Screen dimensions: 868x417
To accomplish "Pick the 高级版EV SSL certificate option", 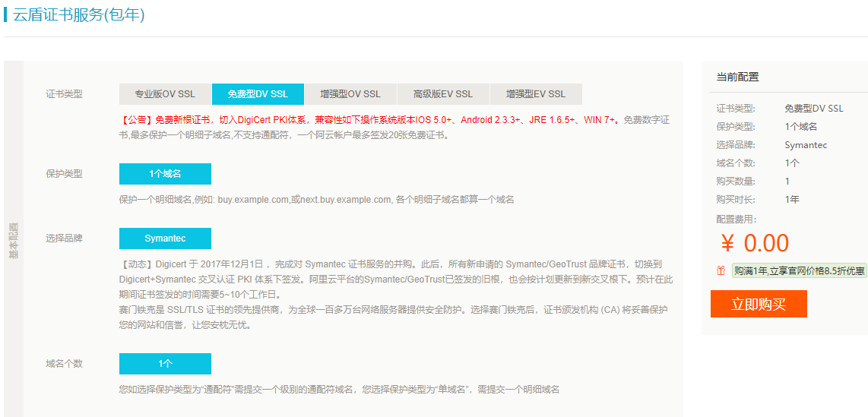I will point(443,94).
